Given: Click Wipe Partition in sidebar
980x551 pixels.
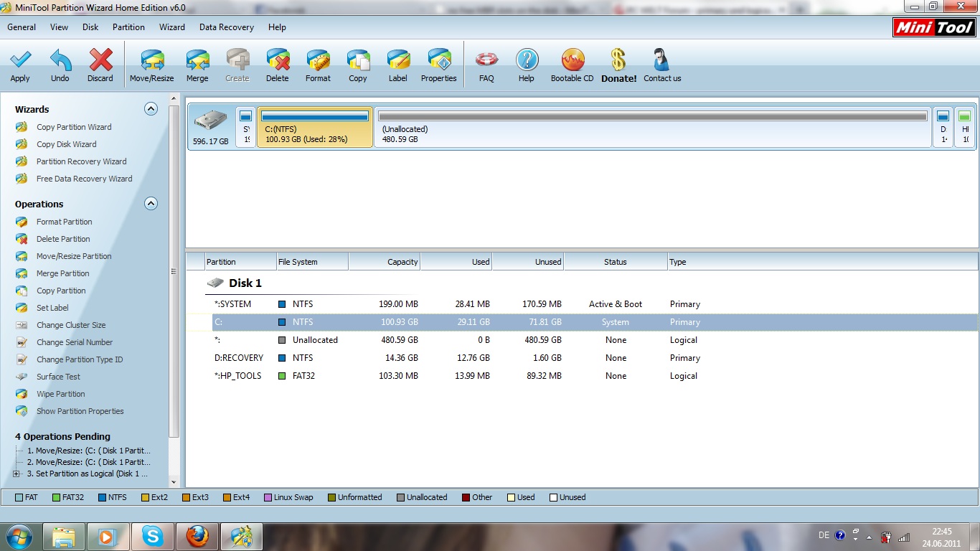Looking at the screenshot, I should 60,394.
